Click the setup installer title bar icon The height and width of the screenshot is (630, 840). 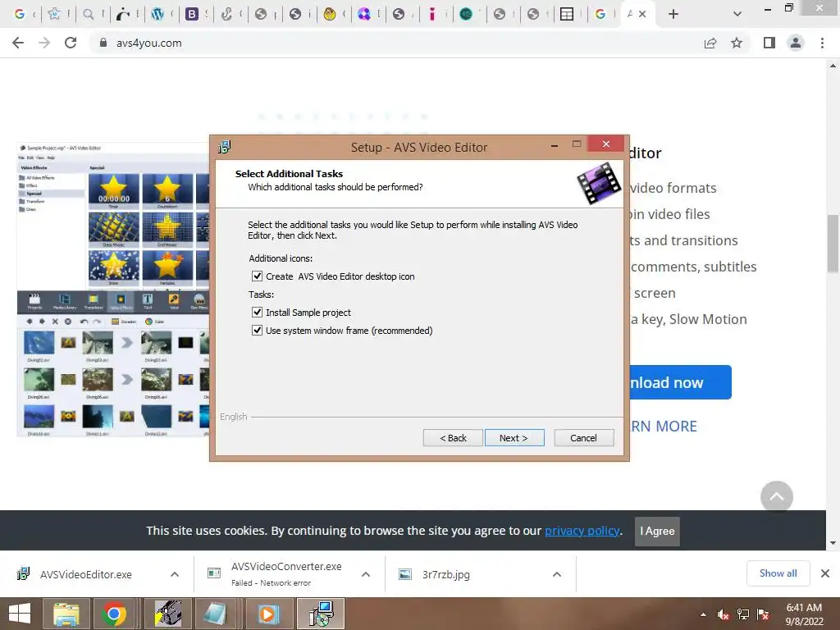pyautogui.click(x=225, y=146)
